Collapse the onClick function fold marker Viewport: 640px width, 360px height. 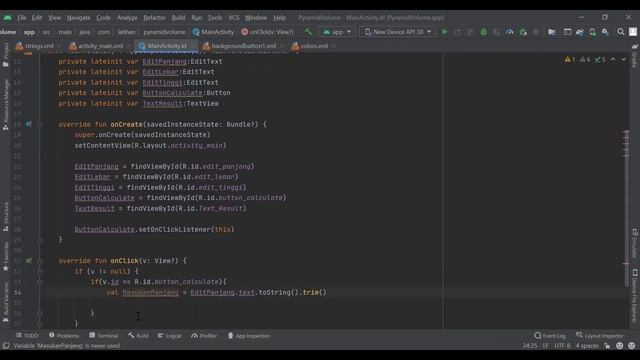(x=40, y=261)
